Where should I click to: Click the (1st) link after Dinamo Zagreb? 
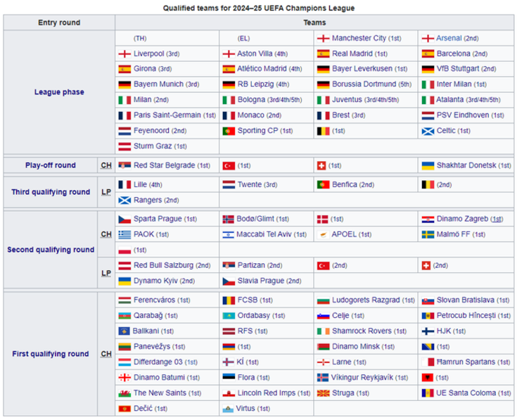coord(497,219)
